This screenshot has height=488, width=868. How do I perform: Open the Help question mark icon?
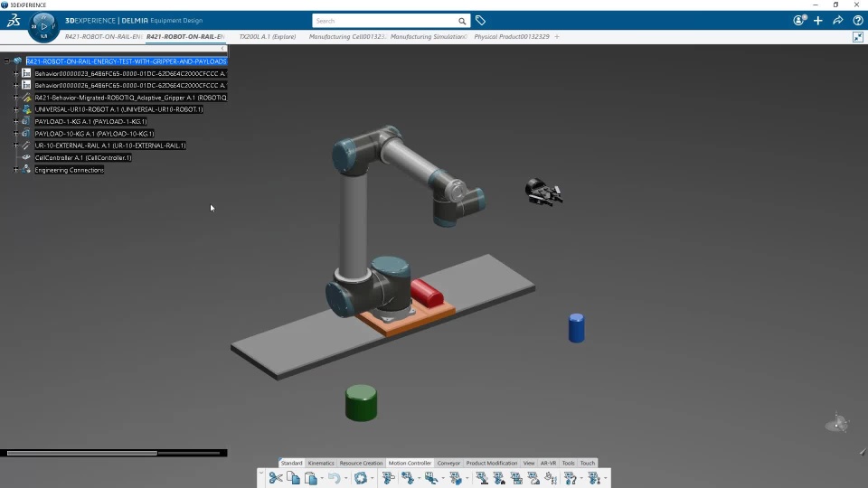(858, 21)
